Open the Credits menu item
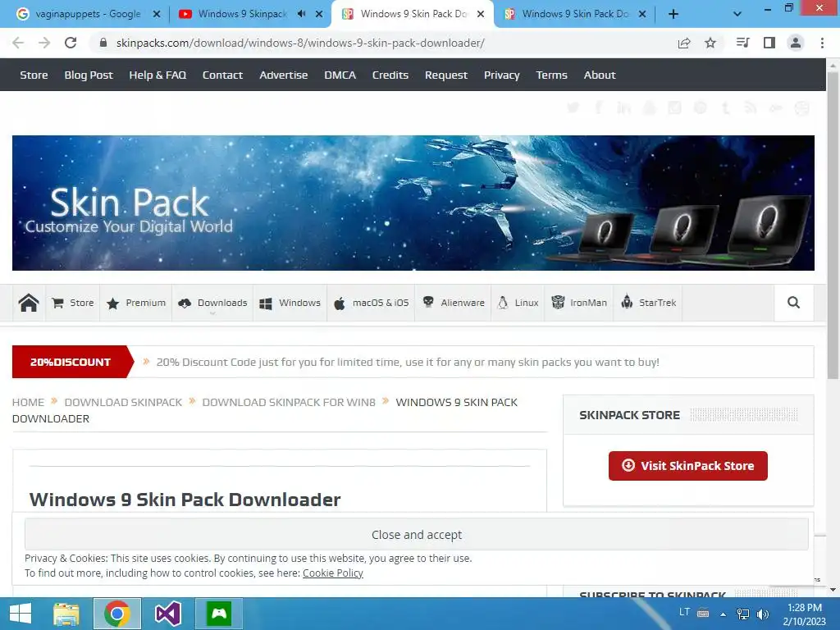The width and height of the screenshot is (840, 630). (x=390, y=75)
